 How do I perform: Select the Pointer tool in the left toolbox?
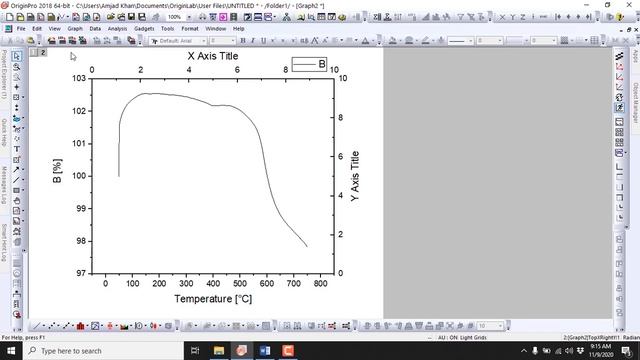(17, 56)
